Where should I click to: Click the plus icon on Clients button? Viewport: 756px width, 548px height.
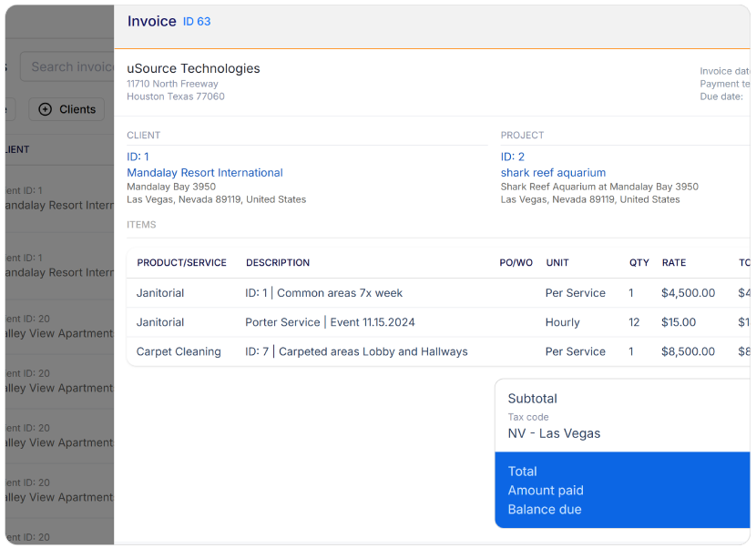coord(45,109)
